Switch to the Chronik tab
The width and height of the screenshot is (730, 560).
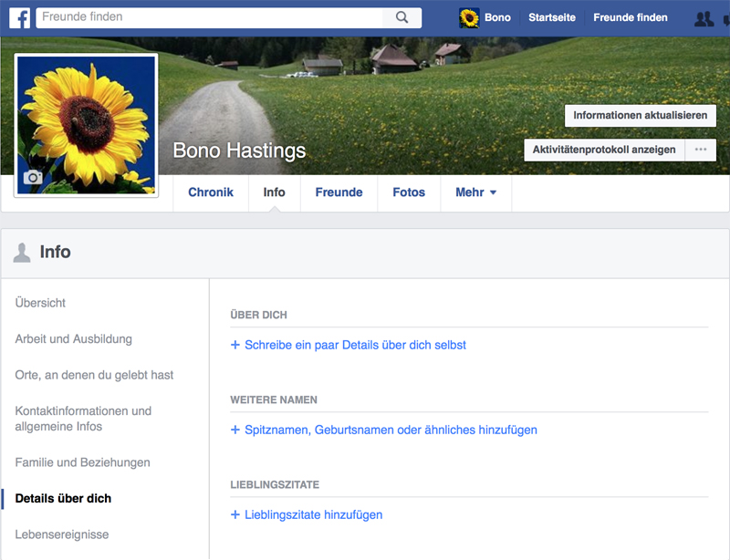point(211,192)
